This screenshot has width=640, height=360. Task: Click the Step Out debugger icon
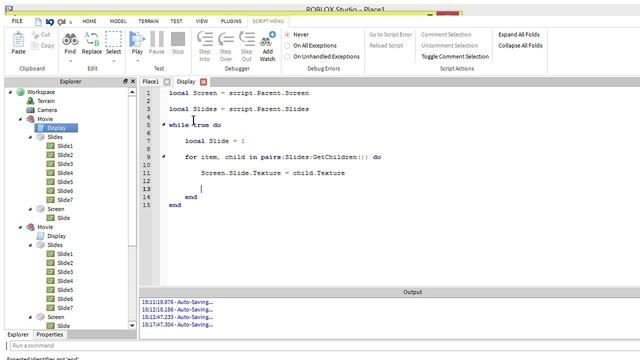tap(247, 39)
